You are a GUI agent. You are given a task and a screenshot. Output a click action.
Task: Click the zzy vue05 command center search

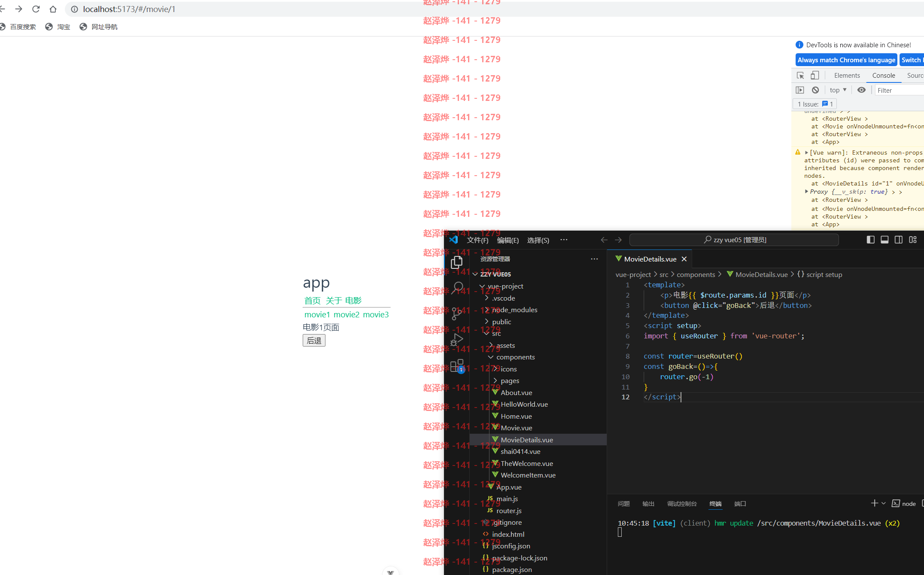[x=734, y=240]
